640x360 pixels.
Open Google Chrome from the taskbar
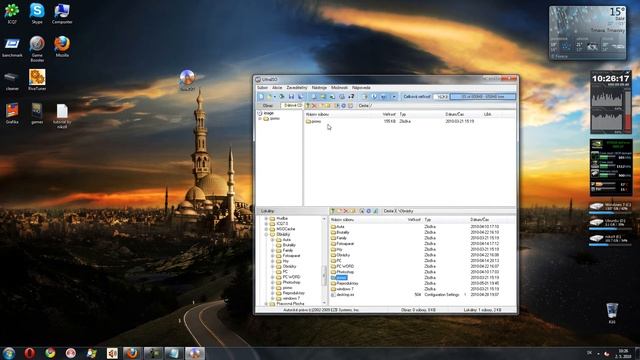50,353
